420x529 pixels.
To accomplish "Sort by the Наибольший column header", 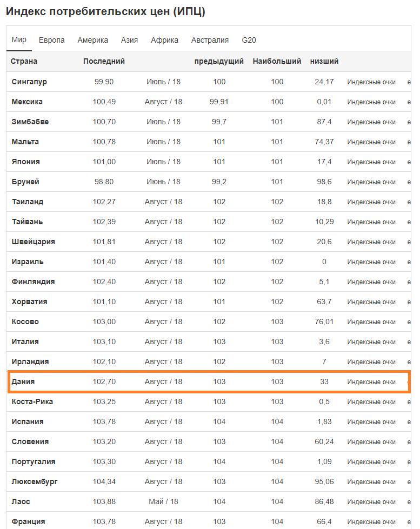I will (277, 62).
